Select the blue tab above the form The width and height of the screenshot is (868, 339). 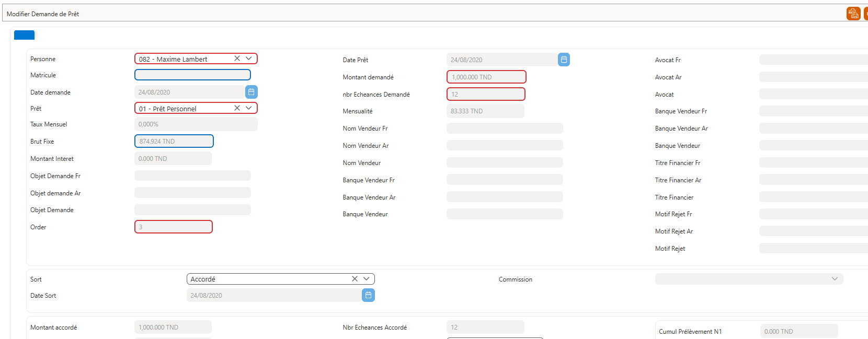(x=24, y=35)
